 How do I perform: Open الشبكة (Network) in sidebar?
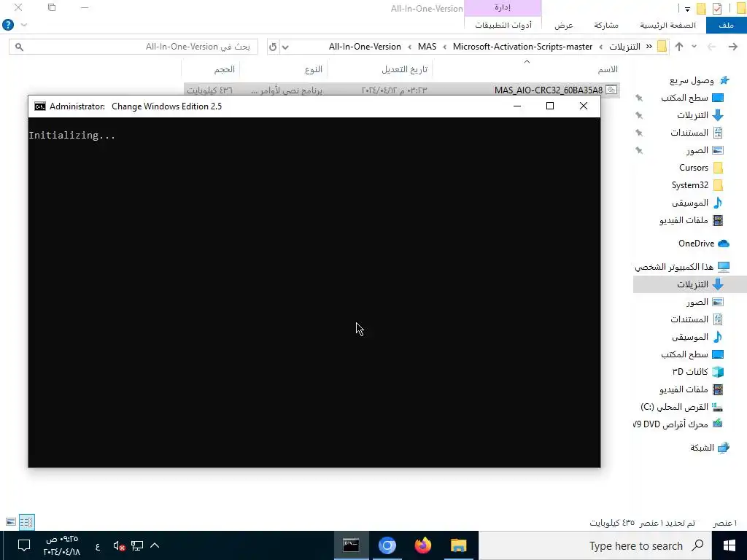click(x=709, y=448)
